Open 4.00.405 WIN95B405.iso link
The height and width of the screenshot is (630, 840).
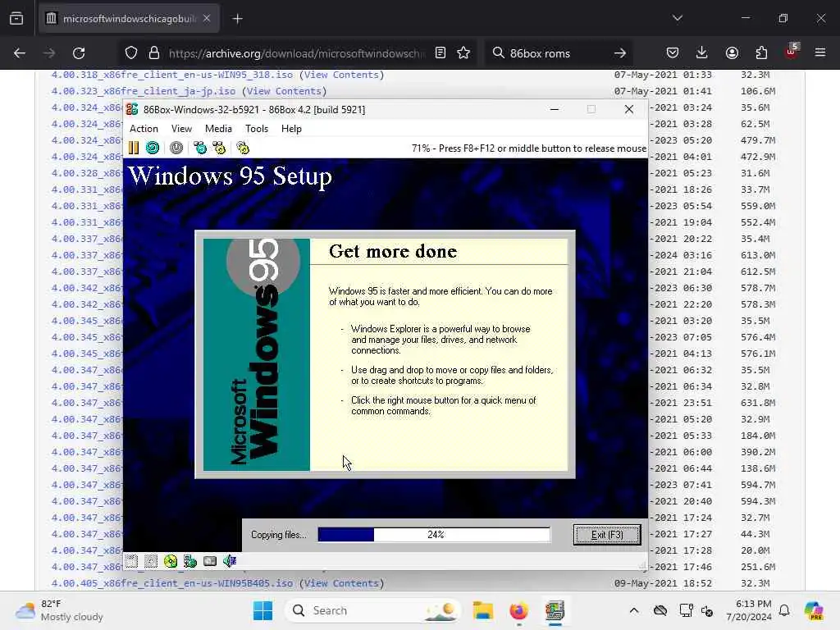tap(172, 583)
